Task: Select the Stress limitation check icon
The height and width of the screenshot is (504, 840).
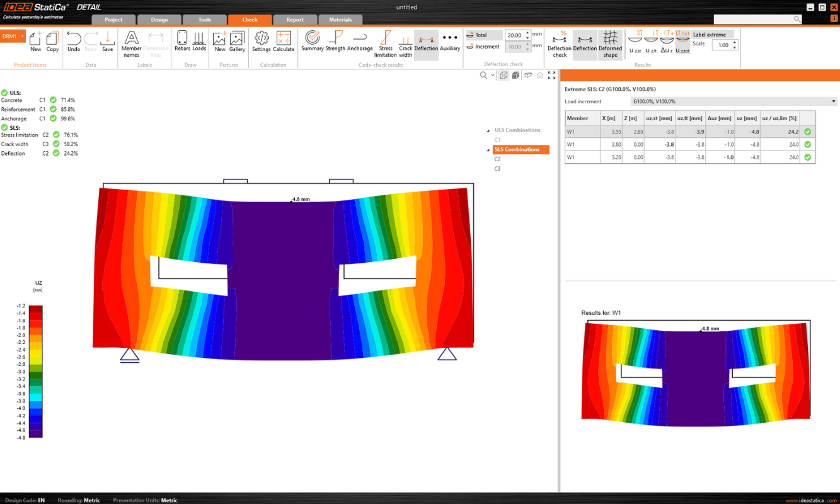Action: point(386,43)
